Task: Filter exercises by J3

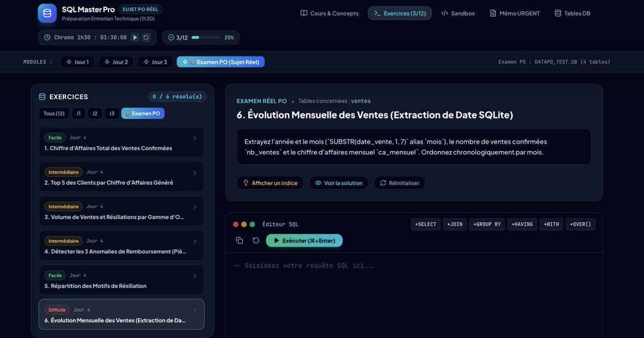Action: pyautogui.click(x=112, y=113)
